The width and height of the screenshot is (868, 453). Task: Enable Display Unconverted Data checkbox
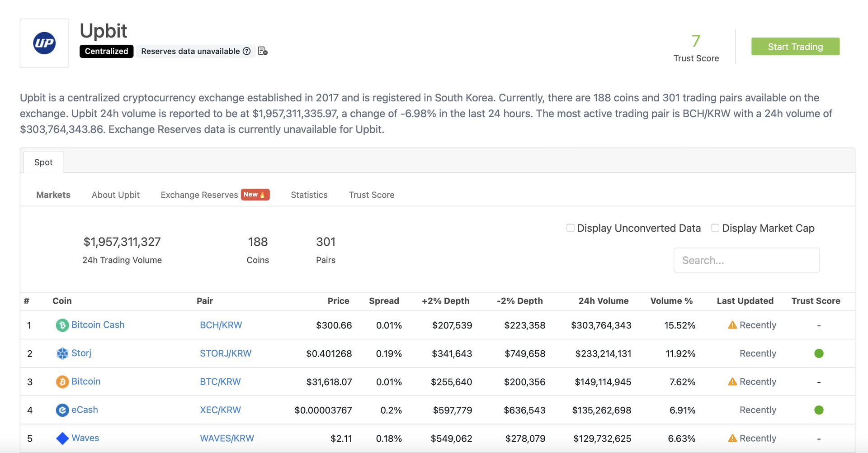(x=571, y=228)
